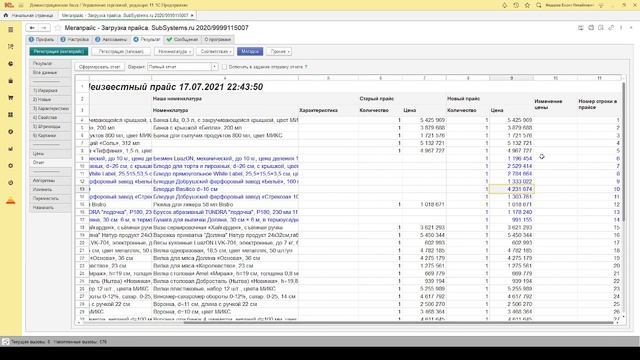640x360 pixels.
Task: Open service settings dropdown beside user name
Action: (601, 5)
